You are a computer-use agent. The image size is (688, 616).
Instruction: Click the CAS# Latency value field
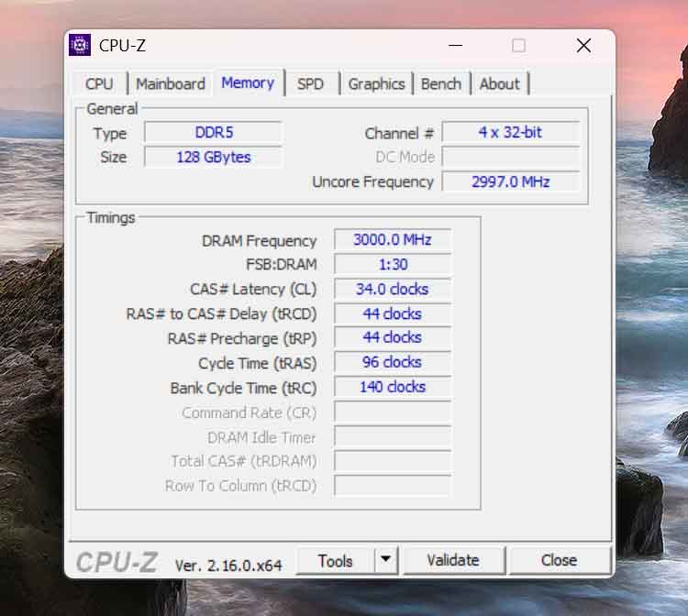[393, 290]
